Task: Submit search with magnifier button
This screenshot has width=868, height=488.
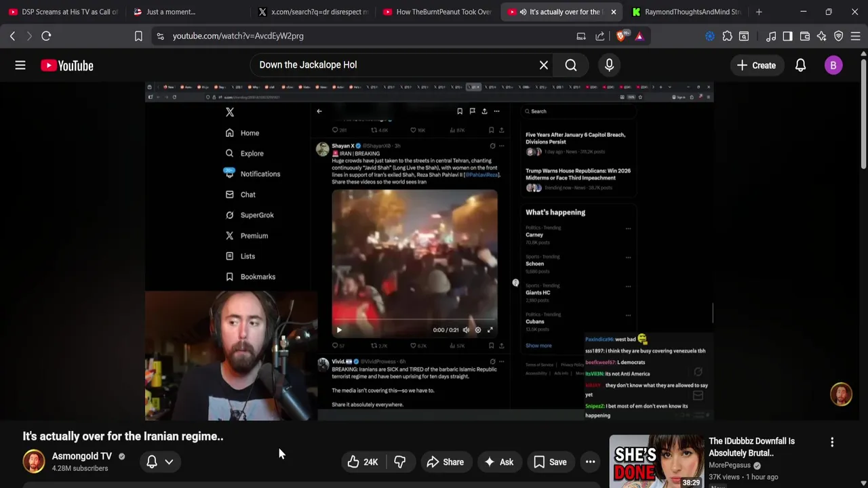Action: [x=571, y=65]
